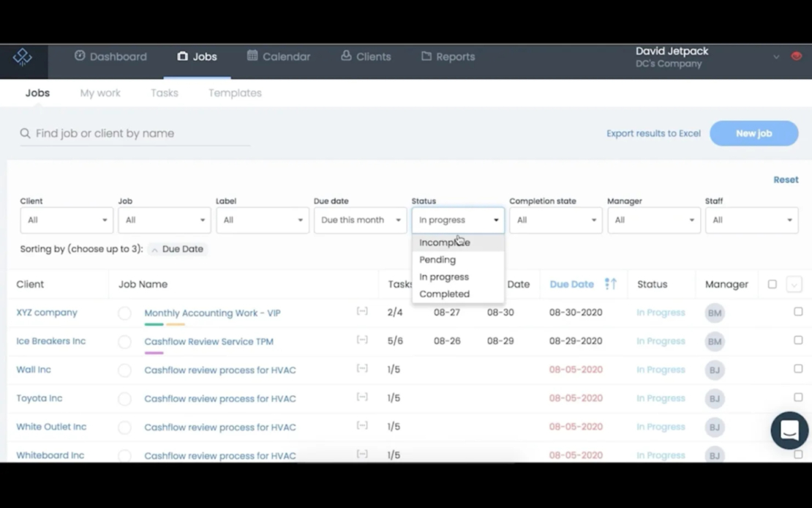The image size is (812, 508).
Task: Select the header checkbox to select all jobs
Action: tap(772, 284)
